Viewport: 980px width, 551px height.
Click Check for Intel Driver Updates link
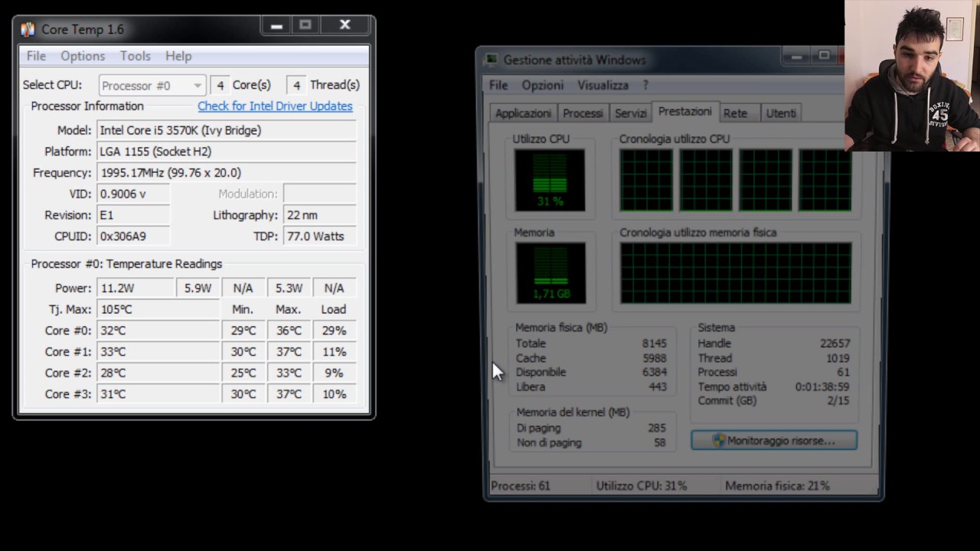coord(275,106)
